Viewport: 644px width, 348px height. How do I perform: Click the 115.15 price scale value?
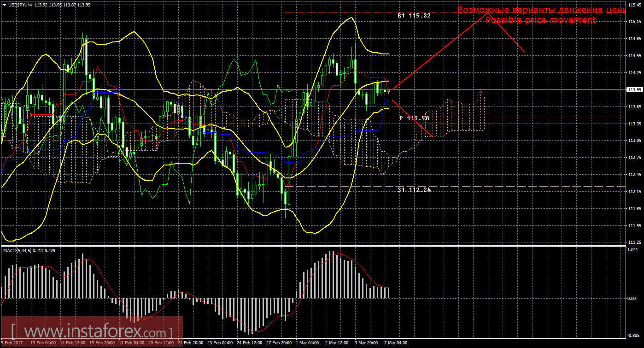point(635,22)
